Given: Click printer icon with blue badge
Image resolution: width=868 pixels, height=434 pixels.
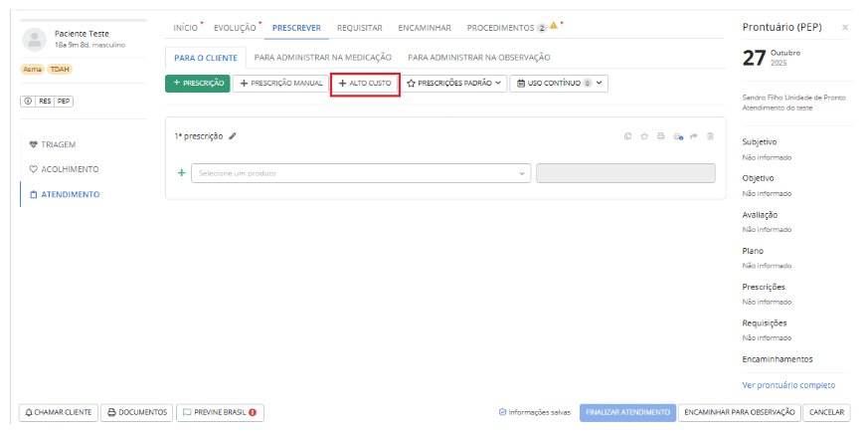Looking at the screenshot, I should point(677,136).
